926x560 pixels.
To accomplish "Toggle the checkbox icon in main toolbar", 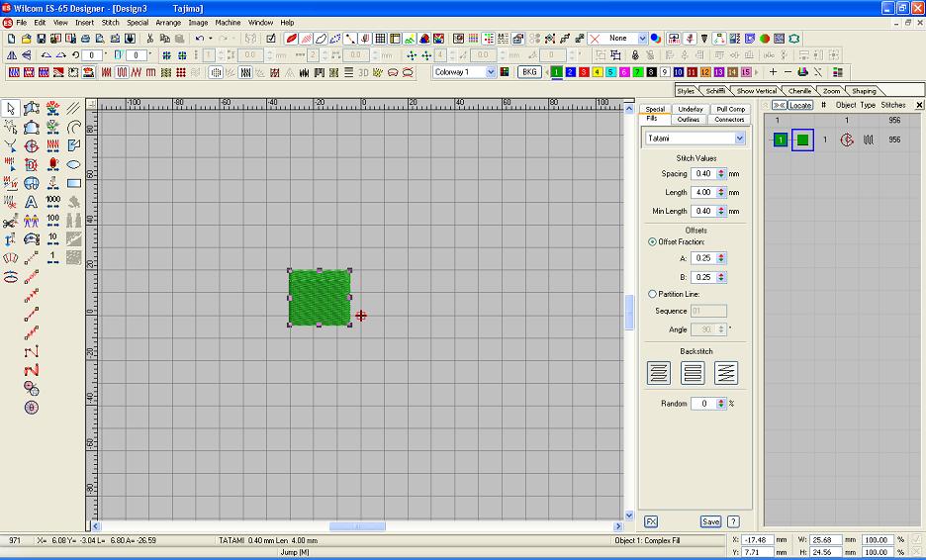I will [272, 39].
